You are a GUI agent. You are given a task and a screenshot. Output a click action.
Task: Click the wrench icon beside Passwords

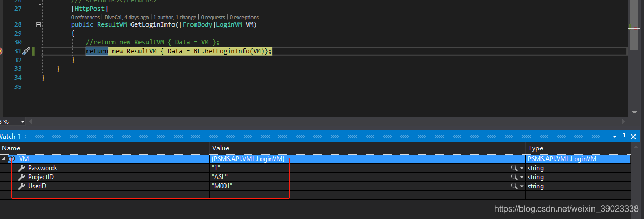click(22, 168)
